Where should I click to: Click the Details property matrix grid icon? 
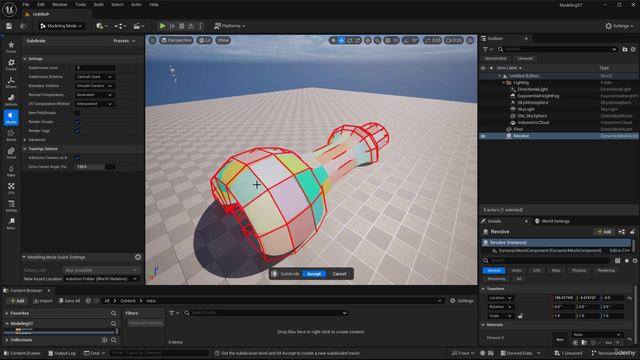point(618,260)
